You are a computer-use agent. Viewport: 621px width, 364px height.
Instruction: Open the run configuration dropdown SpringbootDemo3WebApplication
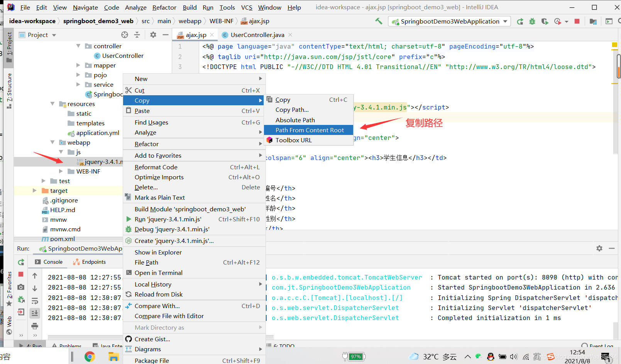[450, 22]
